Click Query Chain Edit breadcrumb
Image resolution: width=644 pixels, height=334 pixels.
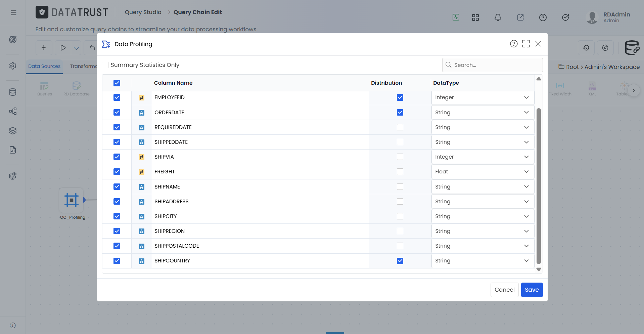point(198,12)
